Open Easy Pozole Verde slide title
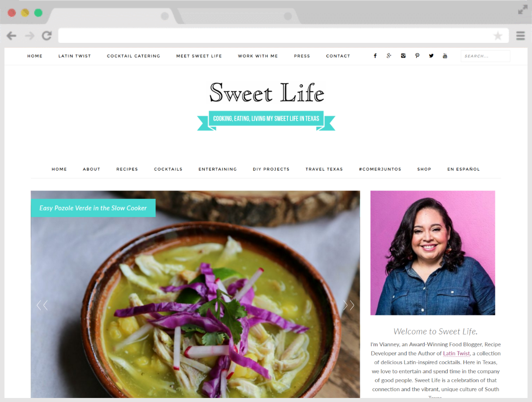Image resolution: width=532 pixels, height=402 pixels. click(x=93, y=208)
